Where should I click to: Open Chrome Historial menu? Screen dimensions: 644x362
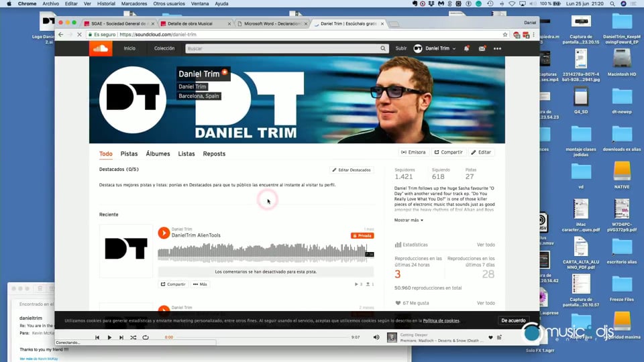tap(106, 4)
